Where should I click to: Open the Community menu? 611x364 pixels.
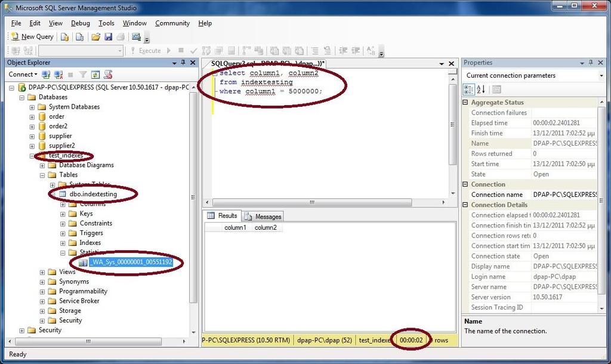(x=172, y=23)
